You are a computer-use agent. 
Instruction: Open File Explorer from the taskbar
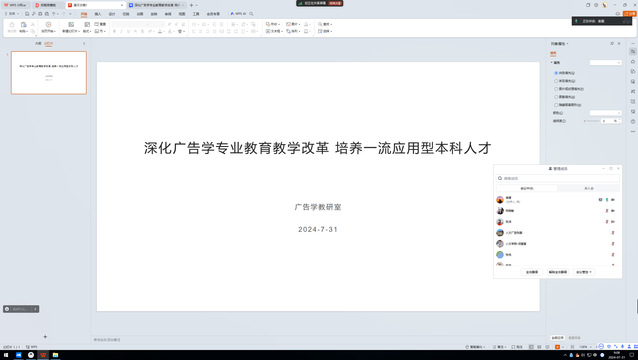coord(55,355)
